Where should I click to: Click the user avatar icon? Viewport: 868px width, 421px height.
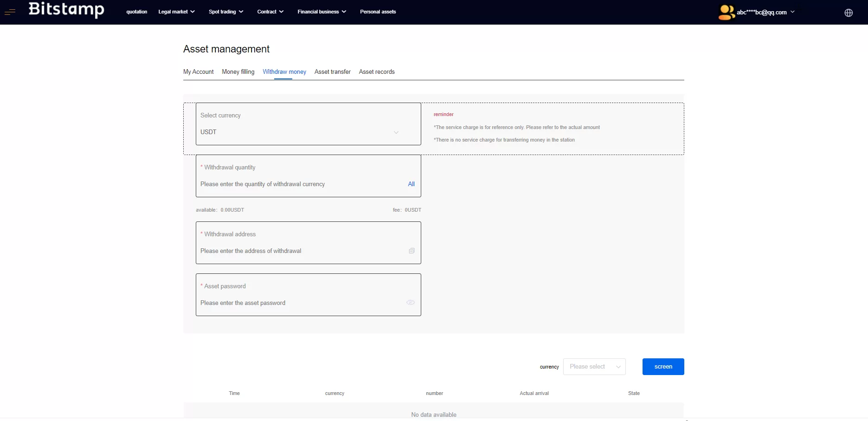tap(726, 12)
